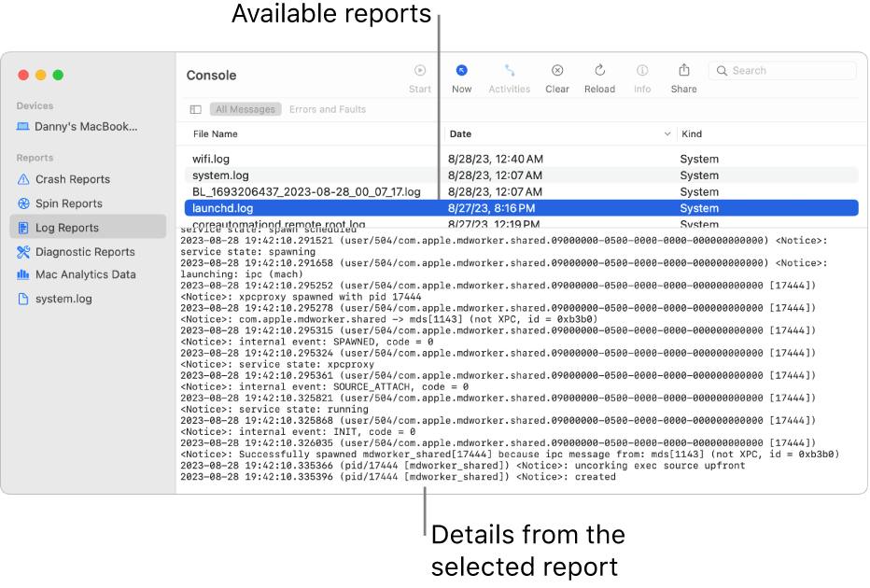Click the date 8/28/23, 12:40 AM cell
The image size is (870, 588).
tap(496, 160)
